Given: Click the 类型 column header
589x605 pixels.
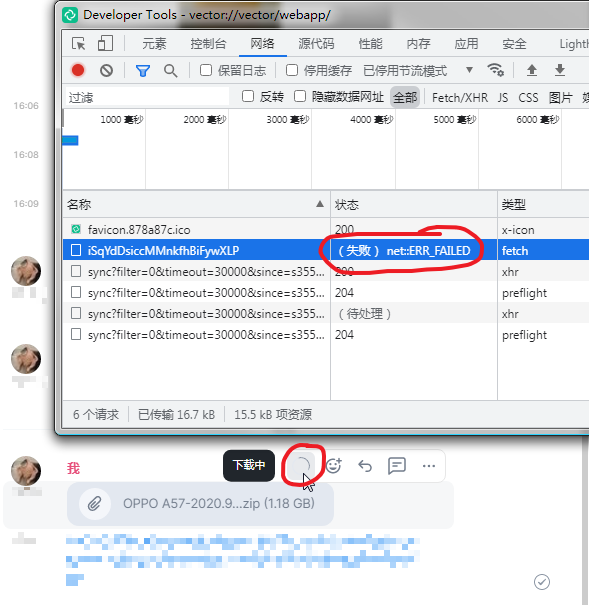Looking at the screenshot, I should pyautogui.click(x=543, y=204).
